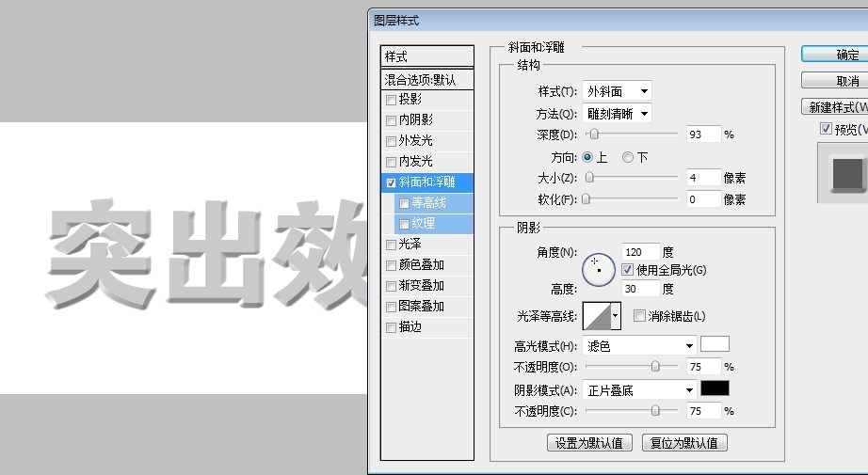Select direction 下 radio button

tap(627, 158)
